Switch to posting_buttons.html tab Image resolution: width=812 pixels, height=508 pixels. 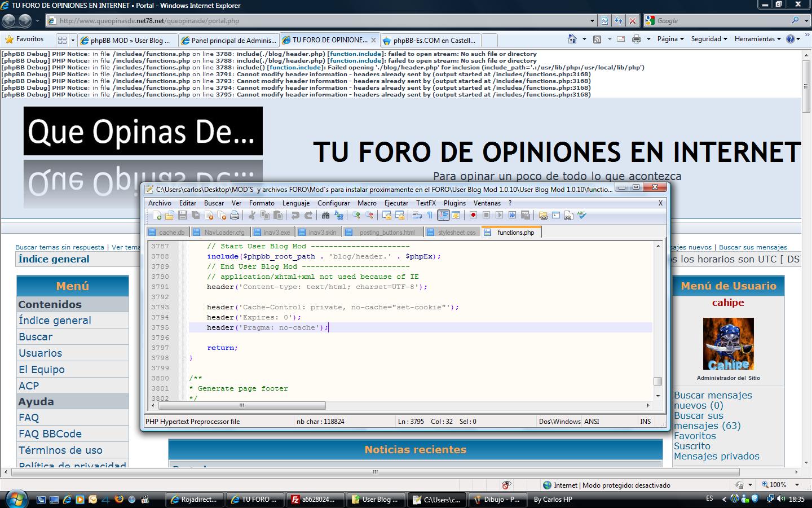coord(382,233)
